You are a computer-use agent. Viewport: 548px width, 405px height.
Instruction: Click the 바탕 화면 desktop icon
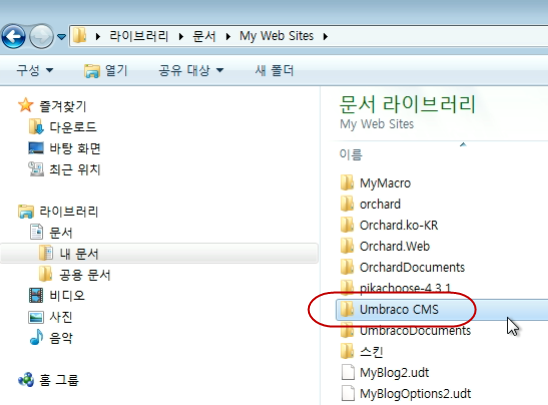click(x=36, y=148)
